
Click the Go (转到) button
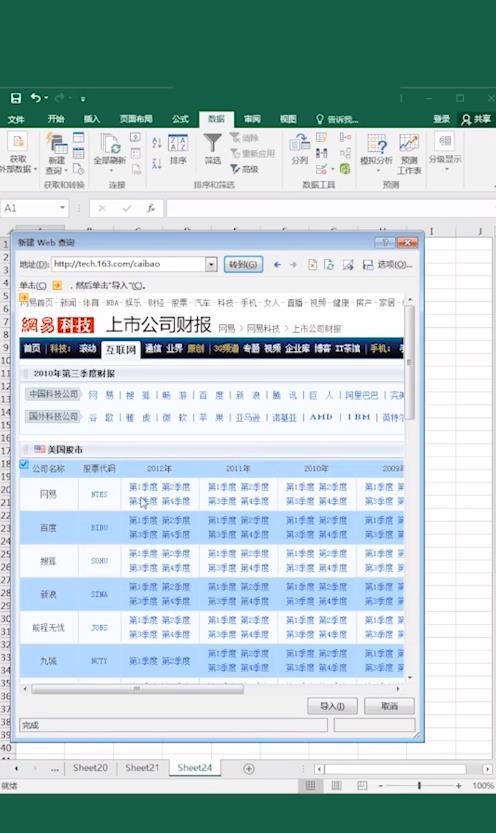click(243, 264)
